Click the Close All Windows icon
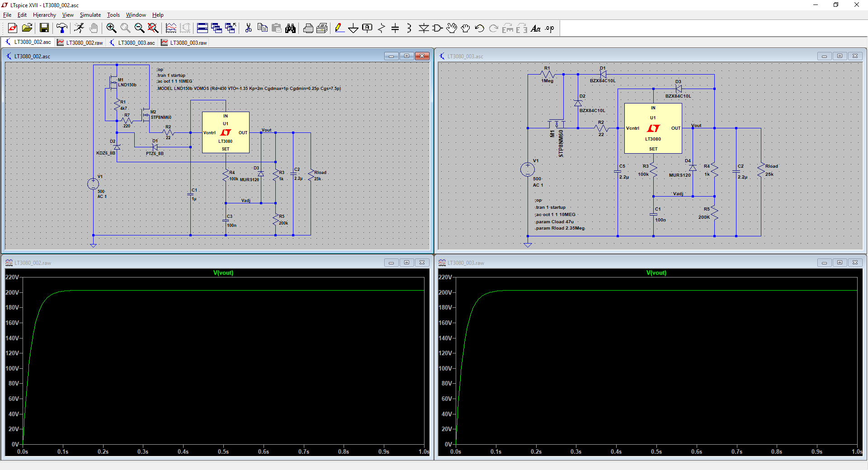 231,28
